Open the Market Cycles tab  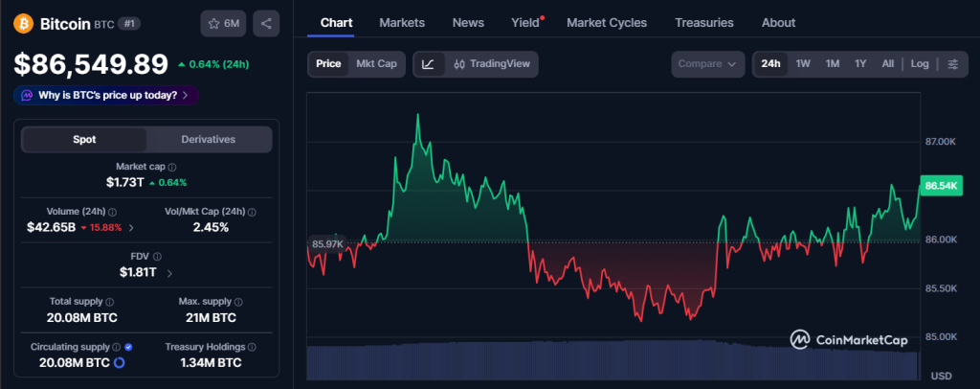pyautogui.click(x=607, y=22)
